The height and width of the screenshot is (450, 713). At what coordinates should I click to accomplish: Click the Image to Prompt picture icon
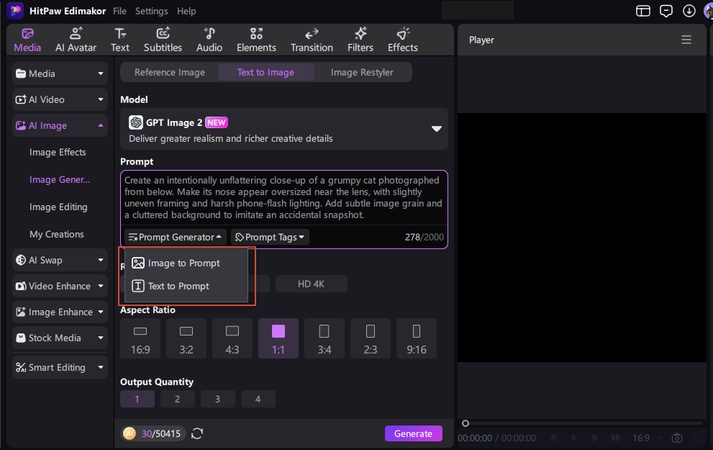click(138, 263)
